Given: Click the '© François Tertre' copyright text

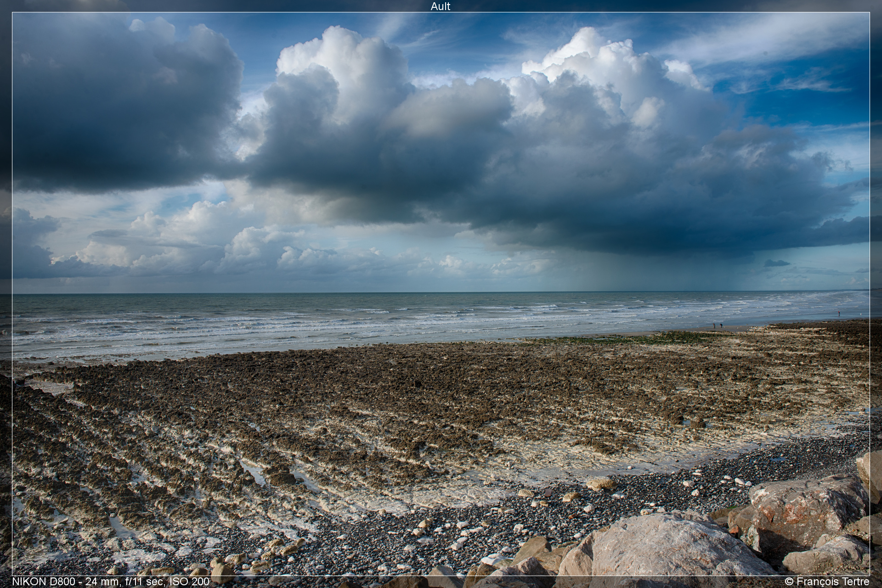Looking at the screenshot, I should 827,582.
